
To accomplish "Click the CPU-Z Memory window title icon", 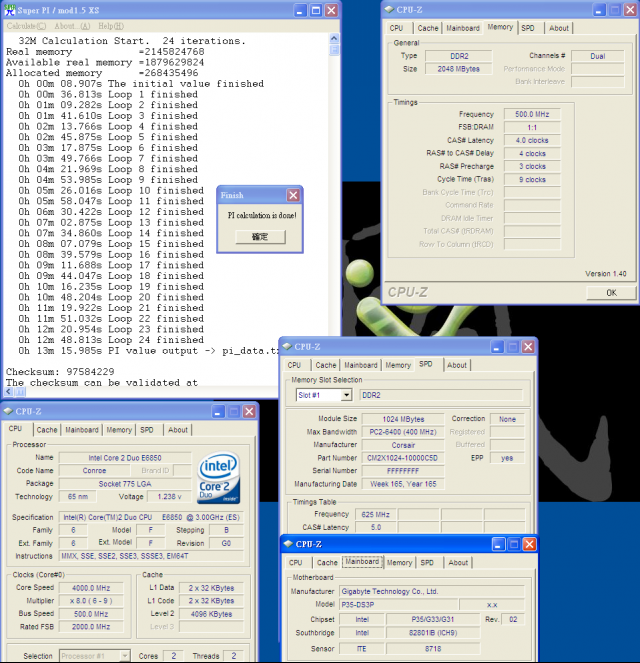I will click(x=389, y=9).
